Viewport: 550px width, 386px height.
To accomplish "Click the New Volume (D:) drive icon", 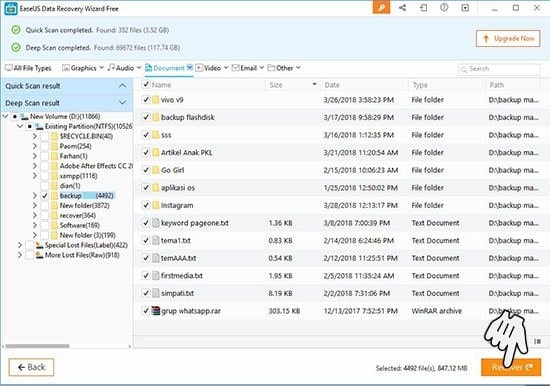I will (24, 116).
